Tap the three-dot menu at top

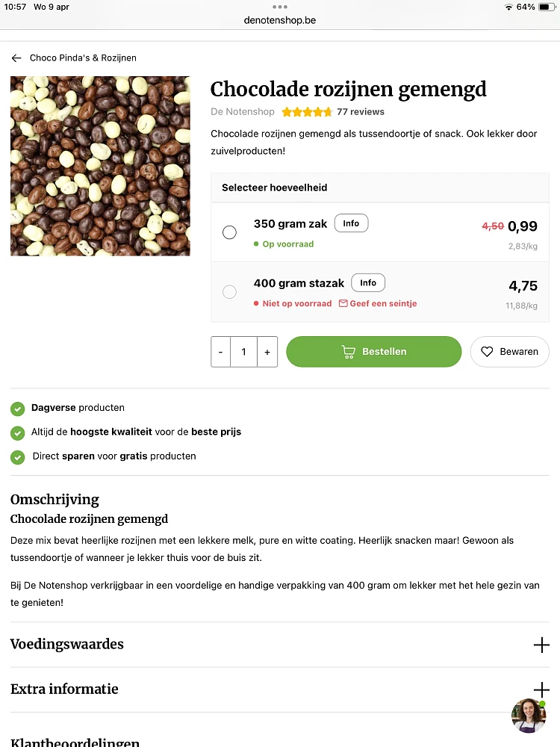(280, 7)
